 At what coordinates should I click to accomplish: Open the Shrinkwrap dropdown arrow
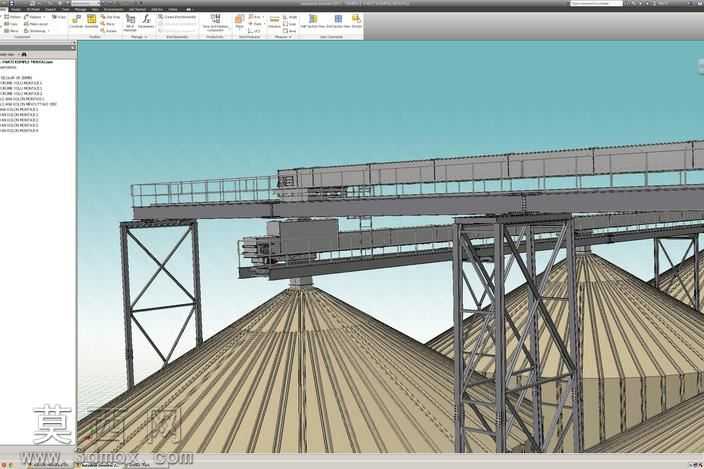click(x=48, y=31)
